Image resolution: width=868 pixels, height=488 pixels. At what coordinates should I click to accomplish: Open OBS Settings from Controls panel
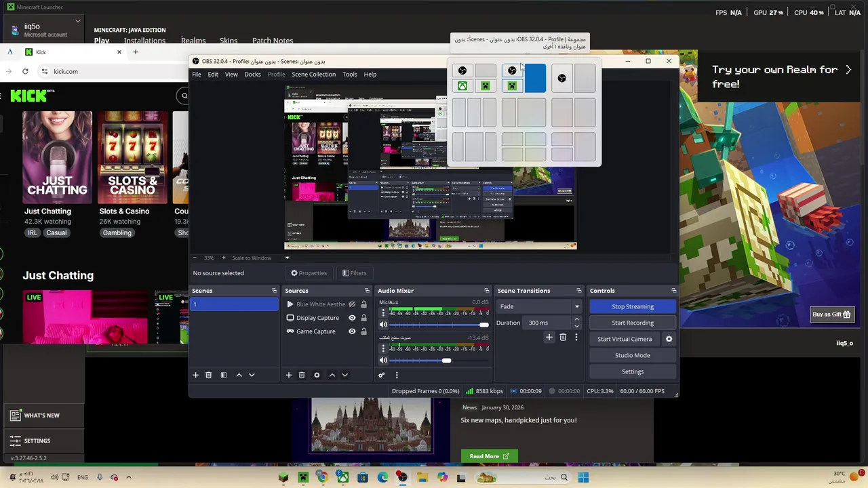[x=633, y=371]
